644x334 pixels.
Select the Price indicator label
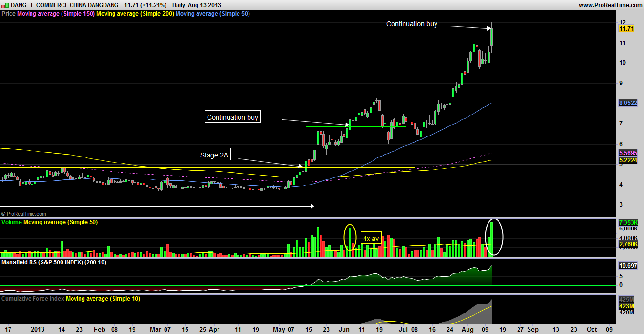(x=9, y=14)
